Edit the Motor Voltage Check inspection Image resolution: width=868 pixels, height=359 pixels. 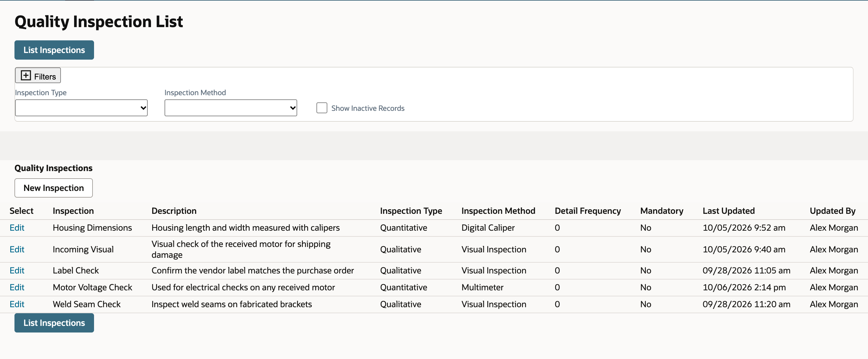tap(17, 287)
